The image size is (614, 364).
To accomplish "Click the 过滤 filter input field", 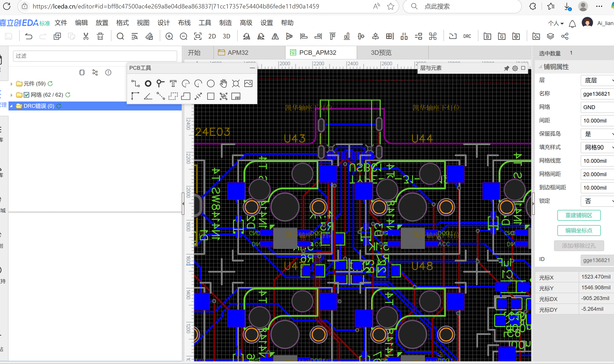I will [x=95, y=56].
